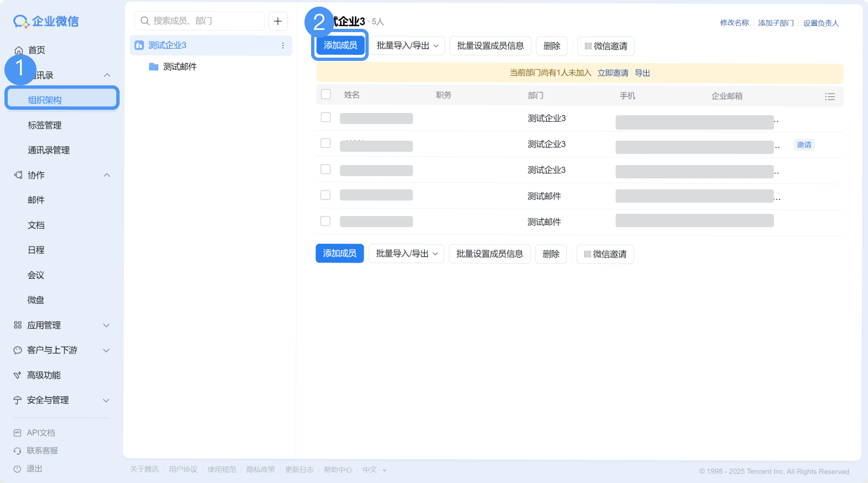This screenshot has height=483, width=868.
Task: Toggle the select-all checkbox in table header
Action: pyautogui.click(x=326, y=94)
